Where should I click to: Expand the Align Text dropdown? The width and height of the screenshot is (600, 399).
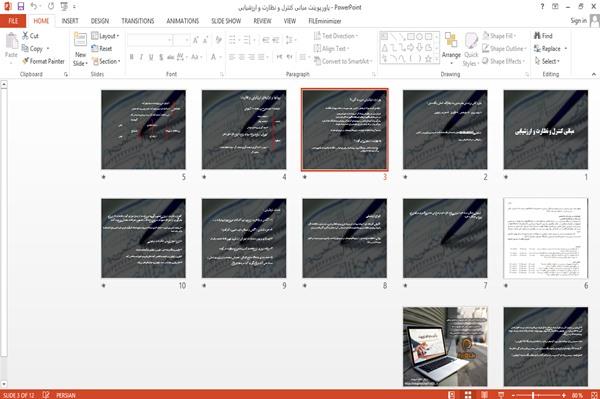click(x=331, y=49)
